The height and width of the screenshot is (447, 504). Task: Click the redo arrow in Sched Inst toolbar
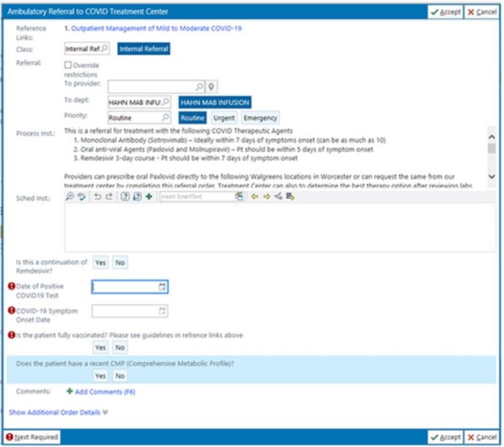click(x=109, y=196)
